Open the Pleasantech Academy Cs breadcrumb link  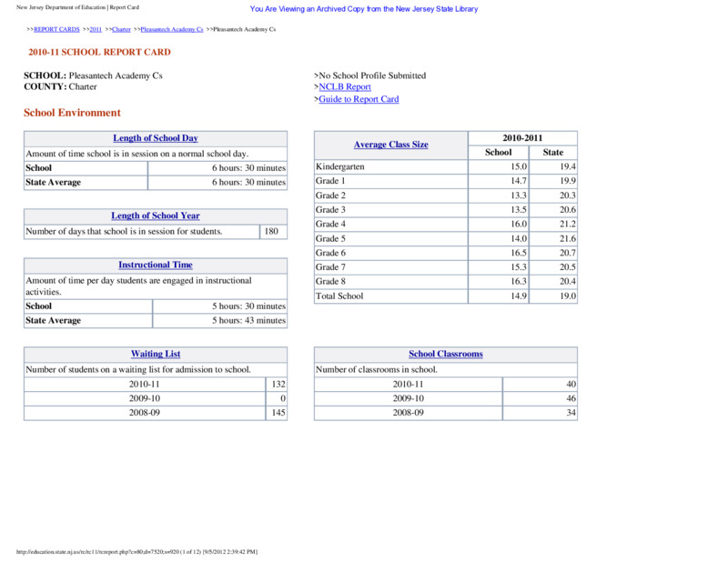pos(172,29)
